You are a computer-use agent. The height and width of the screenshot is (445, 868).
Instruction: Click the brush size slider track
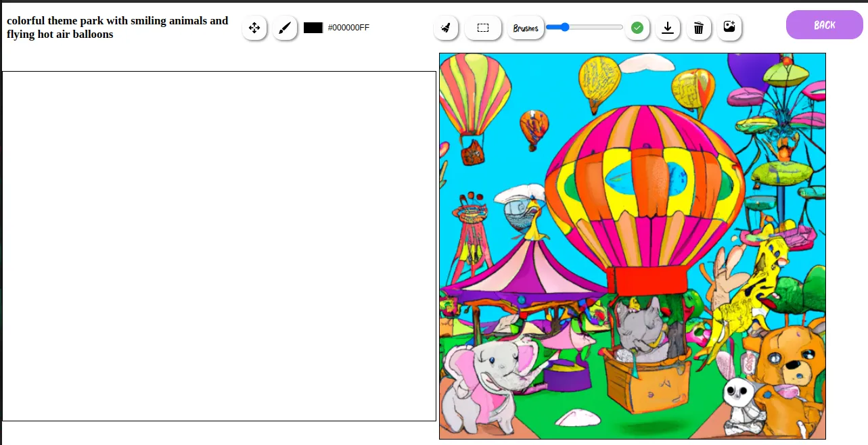pos(585,27)
